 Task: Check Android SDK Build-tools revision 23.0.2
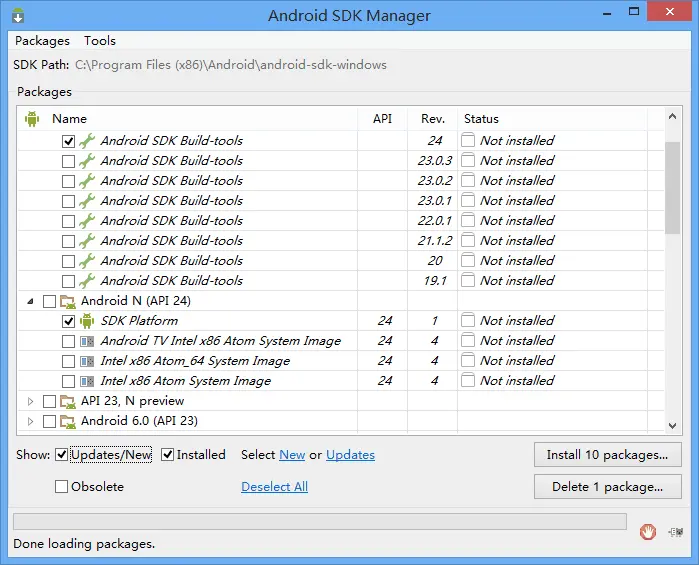click(x=68, y=181)
